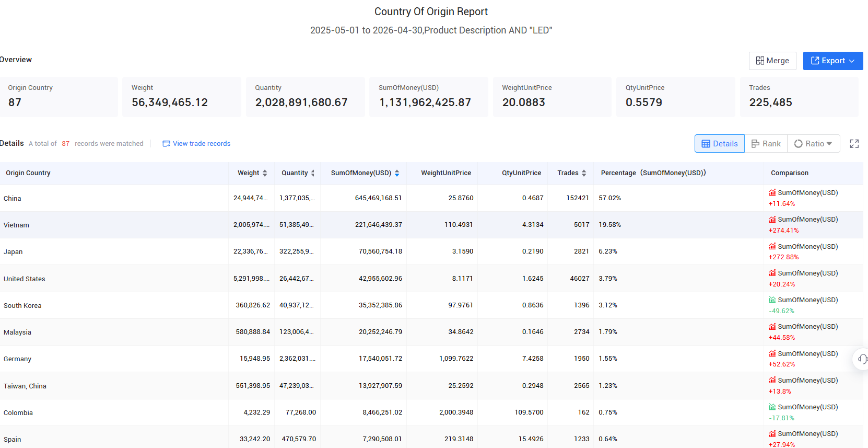Select the Colombia row label
Image resolution: width=868 pixels, height=448 pixels.
click(18, 413)
